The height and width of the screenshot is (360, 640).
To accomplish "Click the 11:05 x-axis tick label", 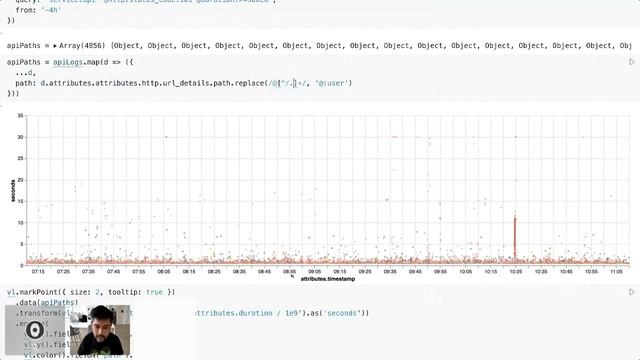I will tap(616, 271).
